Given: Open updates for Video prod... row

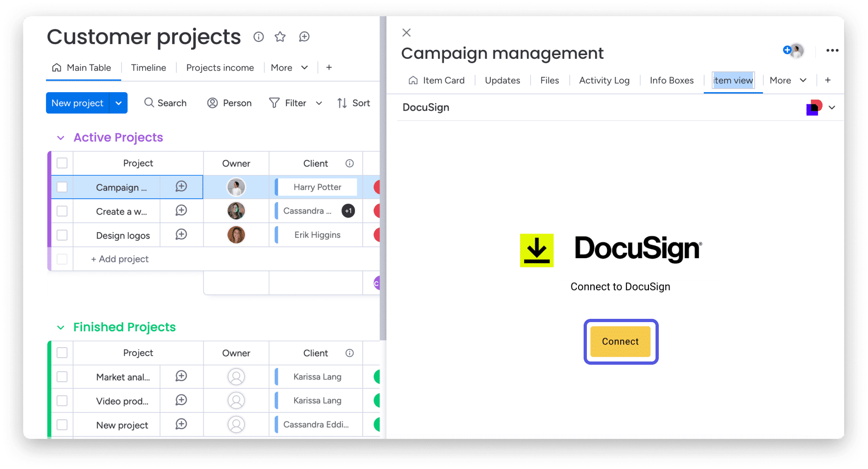Looking at the screenshot, I should click(x=181, y=400).
